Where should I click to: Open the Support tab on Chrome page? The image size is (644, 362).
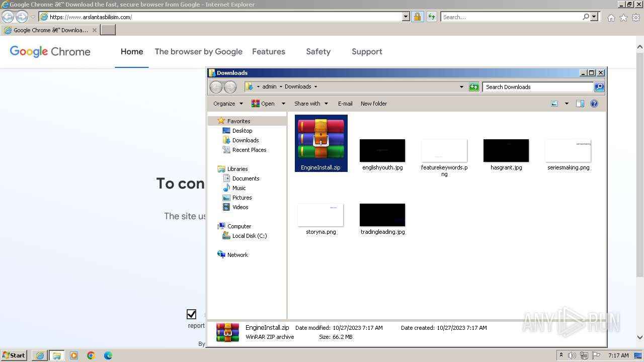tap(367, 51)
